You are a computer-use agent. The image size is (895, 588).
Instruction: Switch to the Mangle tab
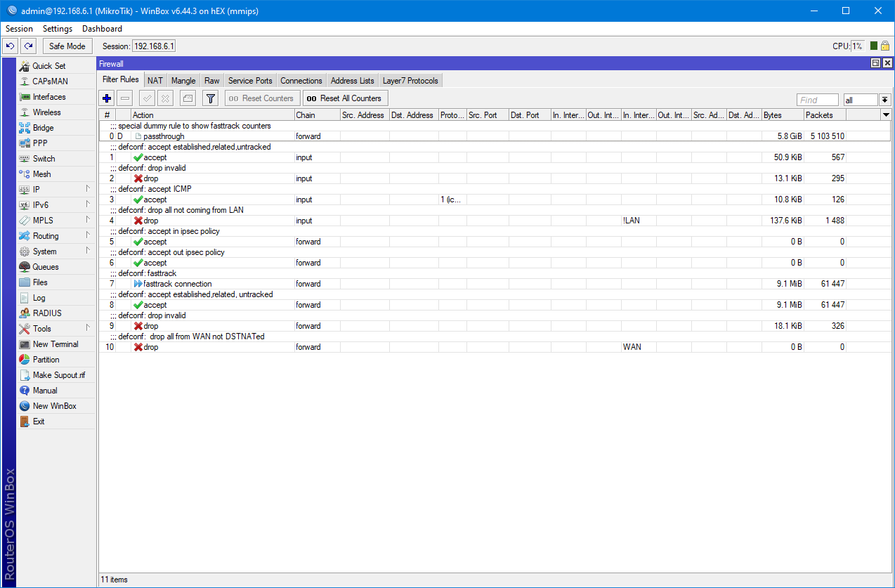[183, 80]
